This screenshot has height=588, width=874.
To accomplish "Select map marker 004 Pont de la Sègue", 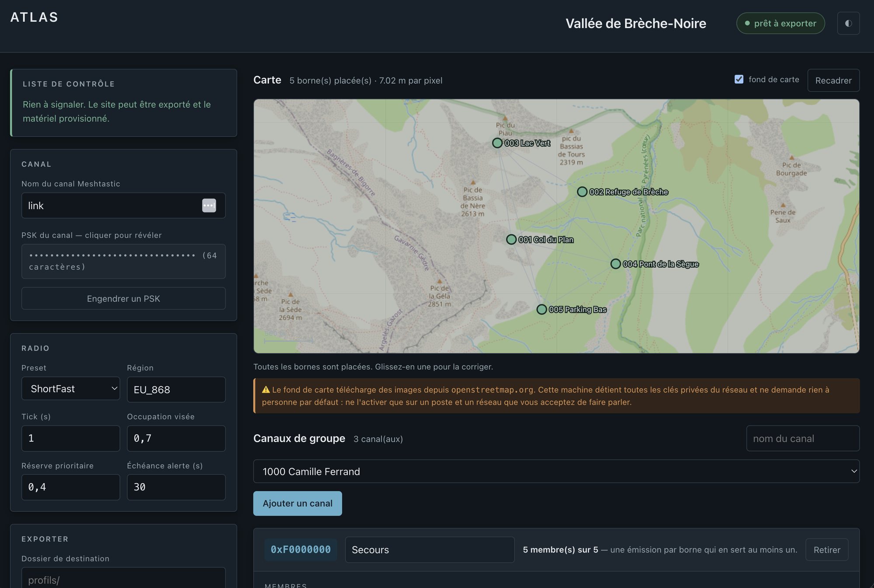I will [616, 264].
